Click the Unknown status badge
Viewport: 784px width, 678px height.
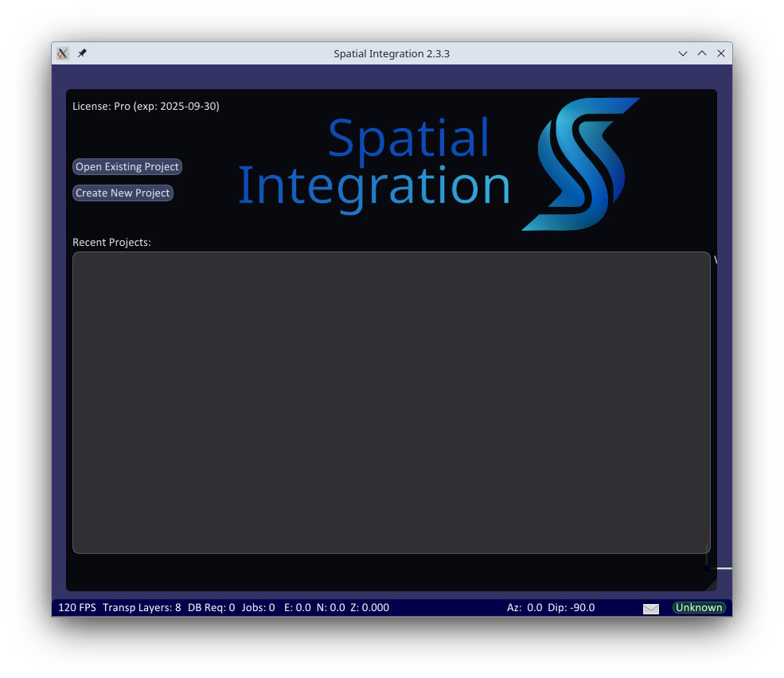(699, 607)
